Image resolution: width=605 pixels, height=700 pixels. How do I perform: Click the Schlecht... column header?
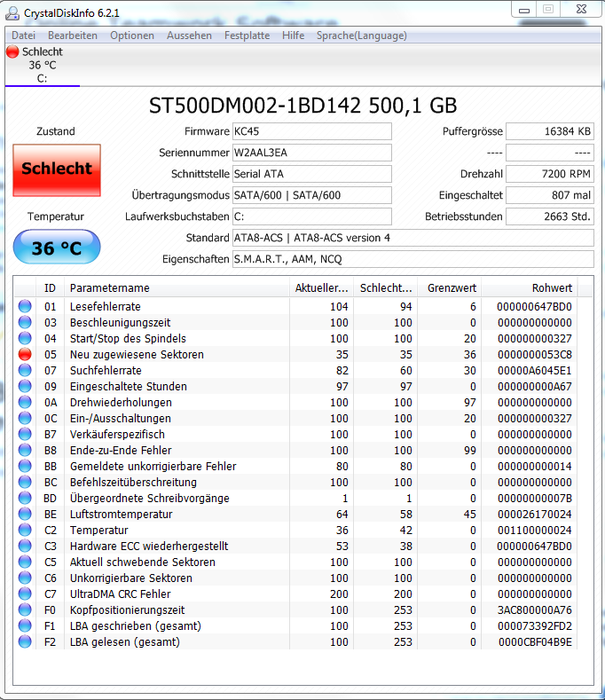point(386,288)
